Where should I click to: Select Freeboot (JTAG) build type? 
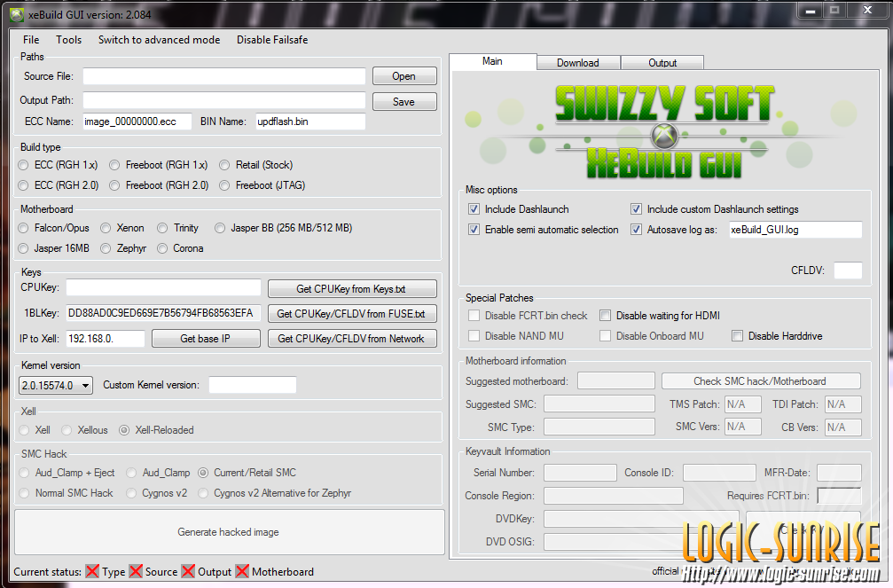[x=262, y=185]
